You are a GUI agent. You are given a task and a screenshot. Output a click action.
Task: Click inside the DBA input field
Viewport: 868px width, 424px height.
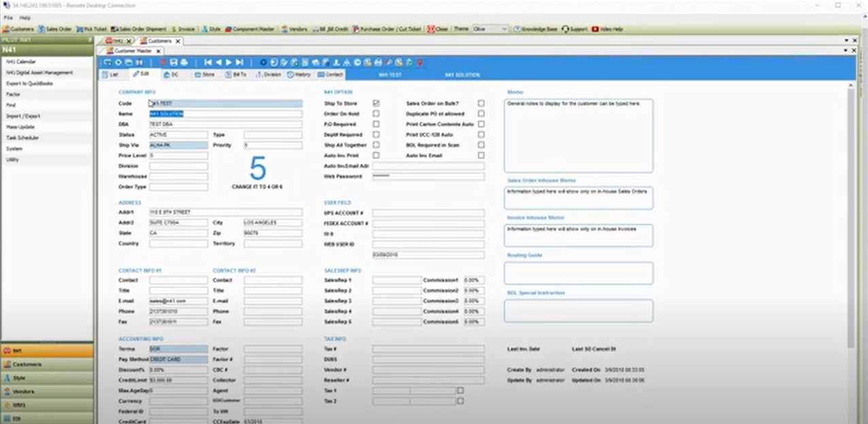224,124
